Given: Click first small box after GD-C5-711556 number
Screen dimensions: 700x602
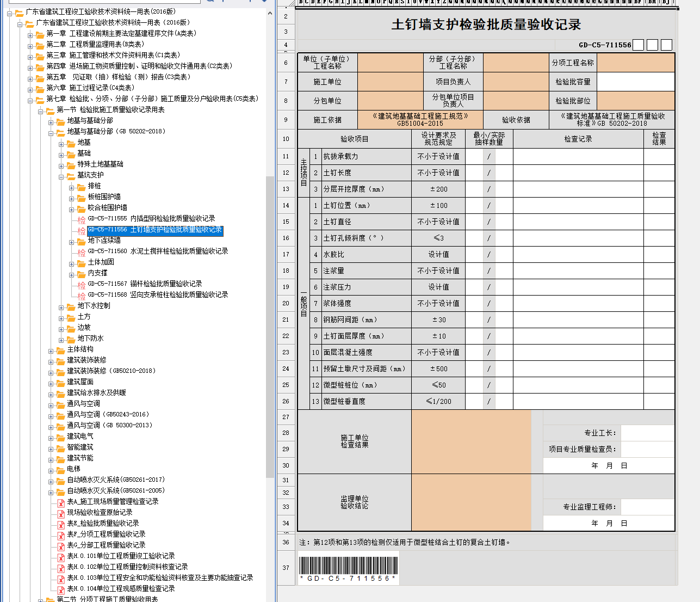Looking at the screenshot, I should tap(639, 45).
